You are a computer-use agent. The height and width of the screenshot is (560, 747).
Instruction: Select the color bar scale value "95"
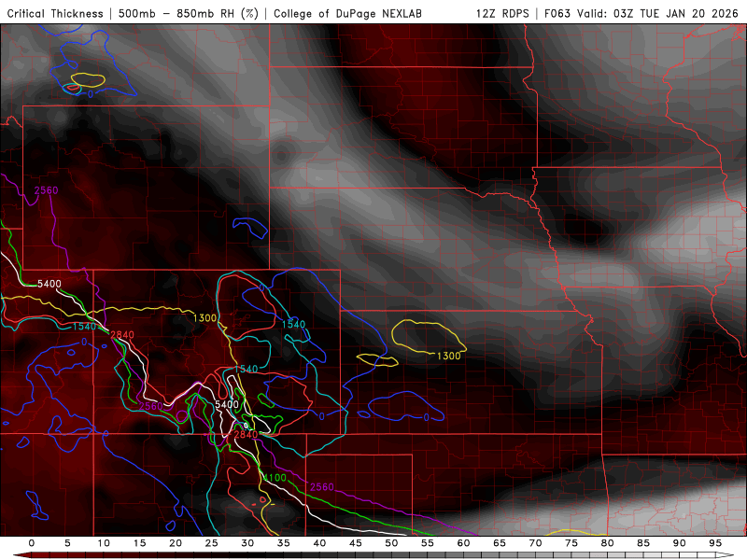715,543
